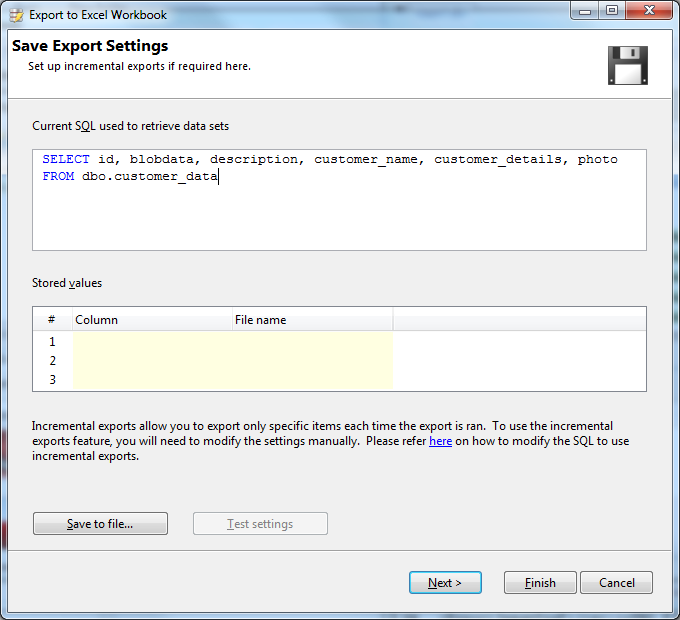Minimize the export wizard window

(585, 11)
